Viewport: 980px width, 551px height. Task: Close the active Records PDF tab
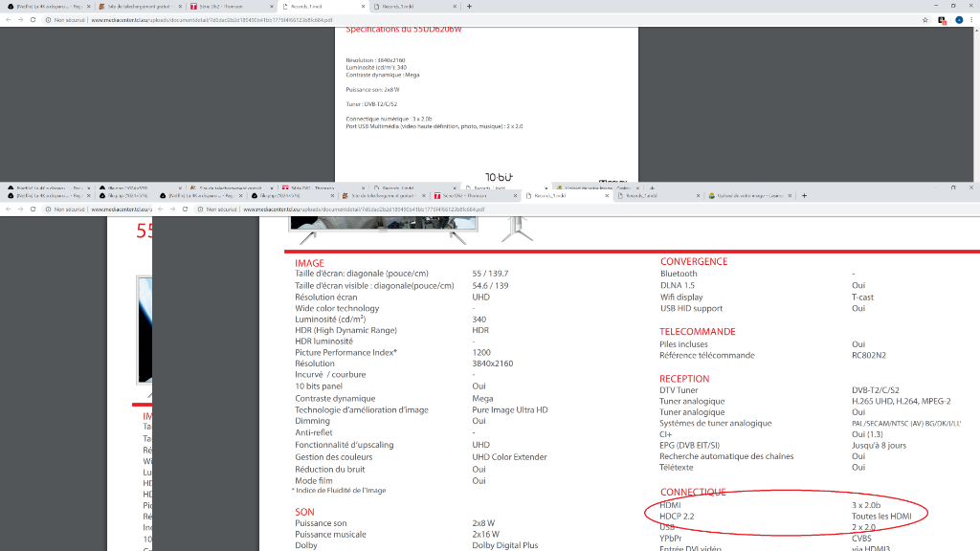point(363,6)
